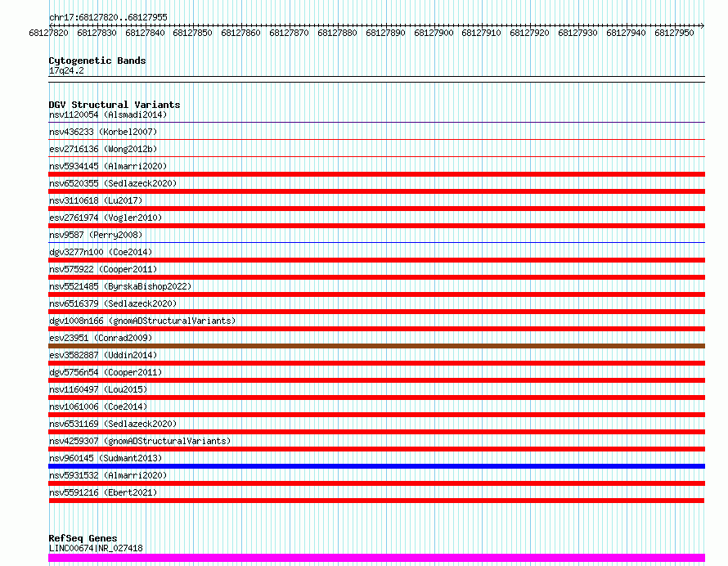Click the 17q24.2 band label
728x566 pixels.
[66, 70]
